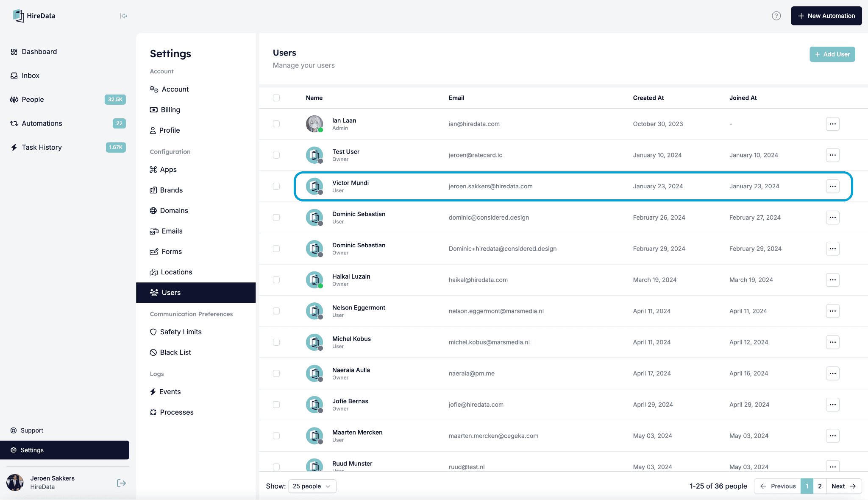Screen dimensions: 868x500
Task: Check the box for Naeraia Aulla
Action: click(x=276, y=373)
